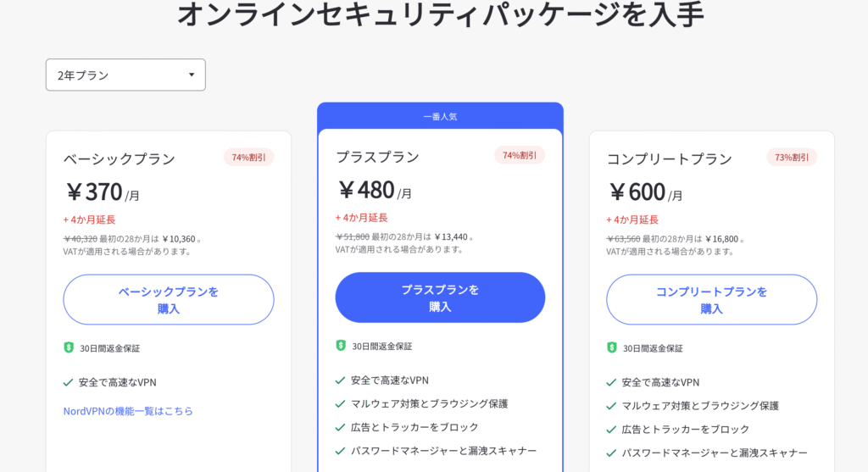Click the ￥600 price on コンプリートプラン
This screenshot has width=868, height=472.
click(x=637, y=192)
